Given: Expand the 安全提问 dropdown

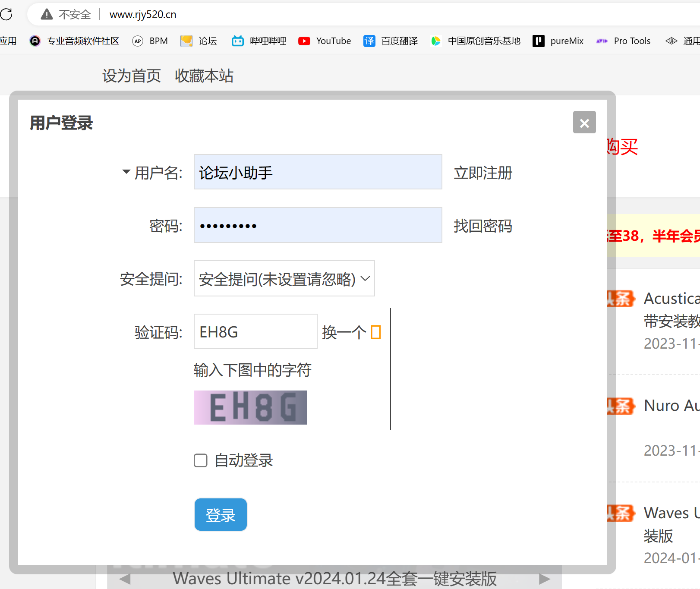Looking at the screenshot, I should point(284,279).
